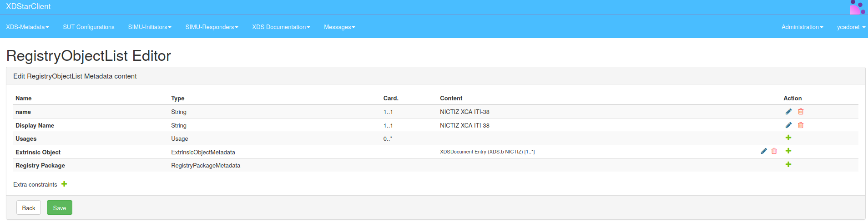
Task: Expand the SIMU-Initiators menu
Action: [x=150, y=27]
